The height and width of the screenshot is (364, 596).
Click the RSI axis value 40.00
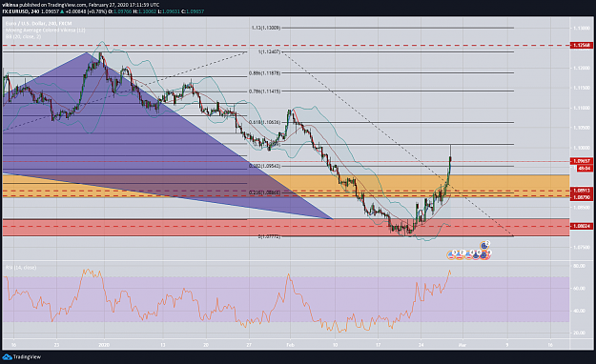tap(579, 311)
